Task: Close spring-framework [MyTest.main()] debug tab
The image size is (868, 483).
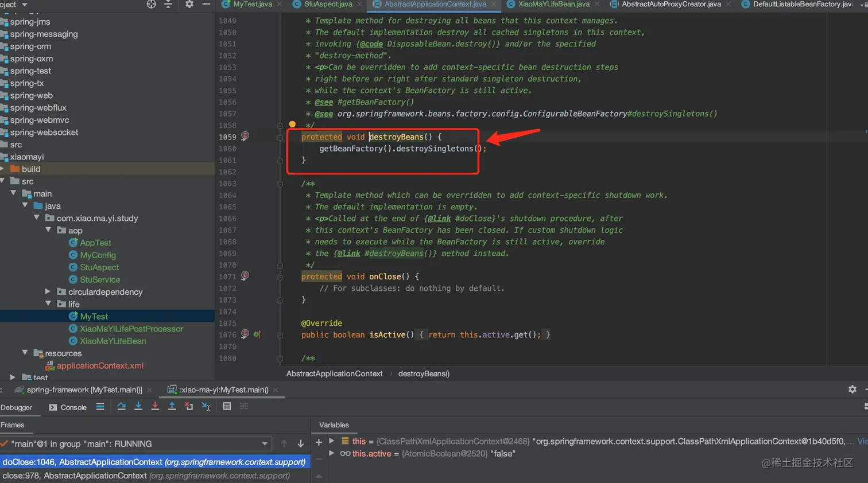Action: [149, 390]
